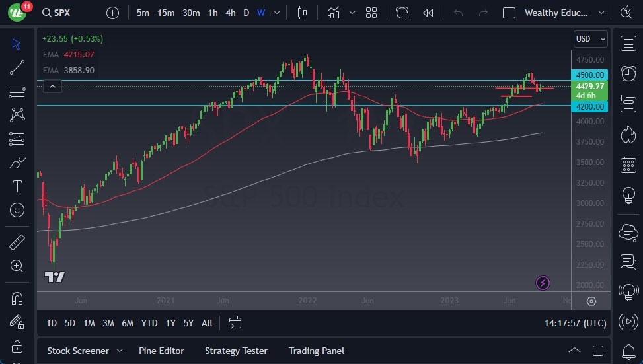Set chart interval to 4h
The image size is (643, 364).
tap(230, 13)
